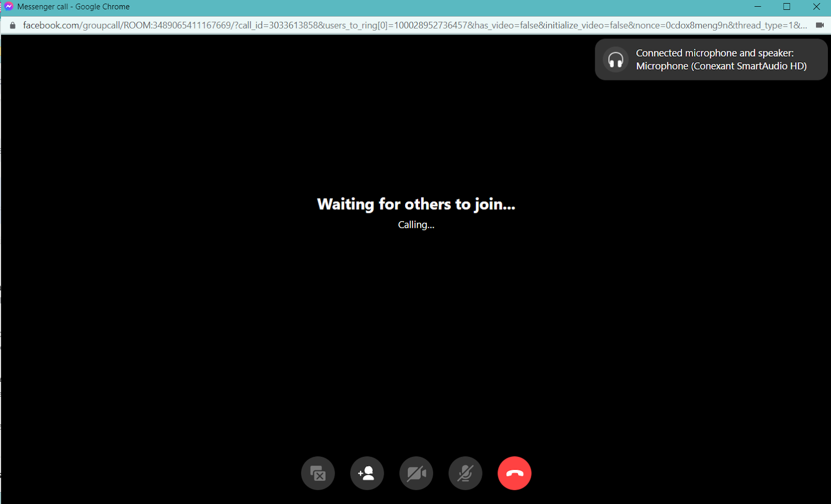Click the headphones icon in the notification

click(x=616, y=60)
